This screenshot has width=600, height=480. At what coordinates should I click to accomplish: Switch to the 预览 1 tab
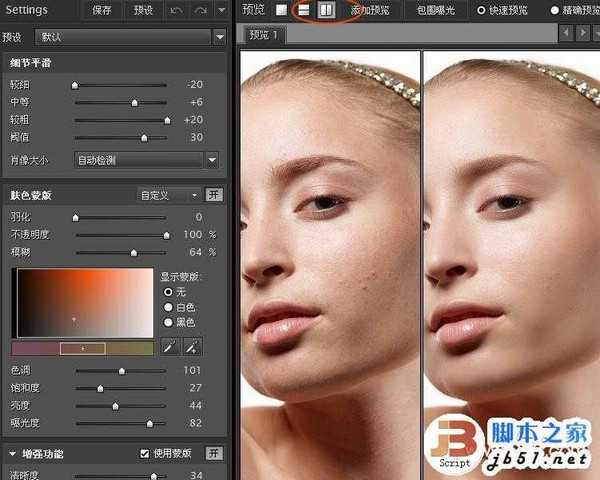[265, 35]
